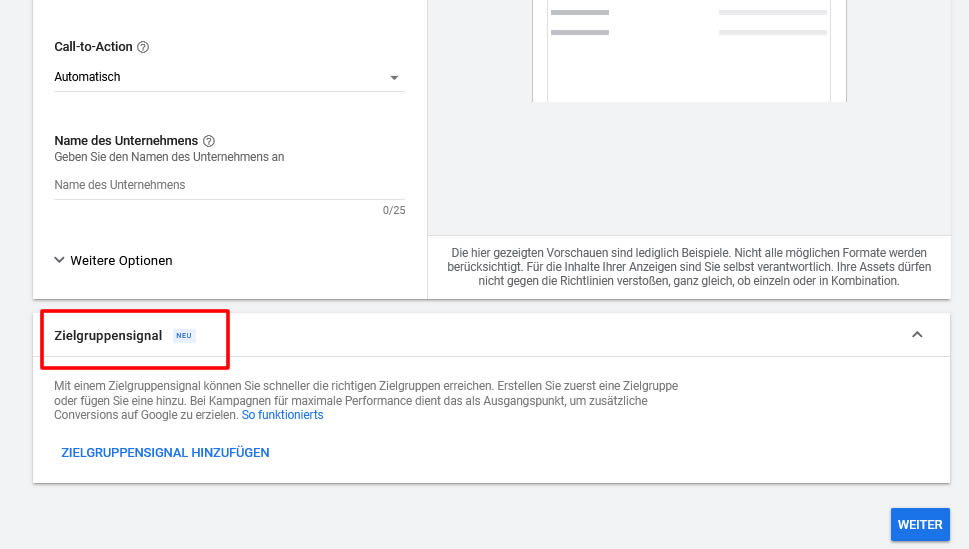The image size is (969, 549).
Task: Click the ad preview thumbnail panel
Action: tap(689, 51)
